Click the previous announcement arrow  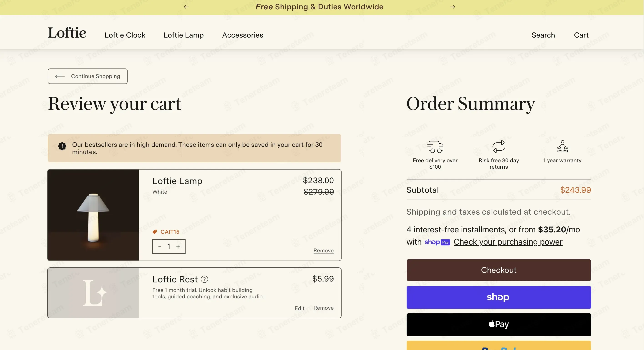tap(186, 7)
